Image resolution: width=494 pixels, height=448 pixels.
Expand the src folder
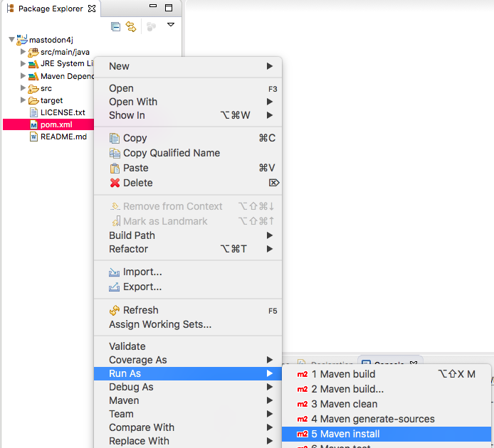click(x=23, y=88)
